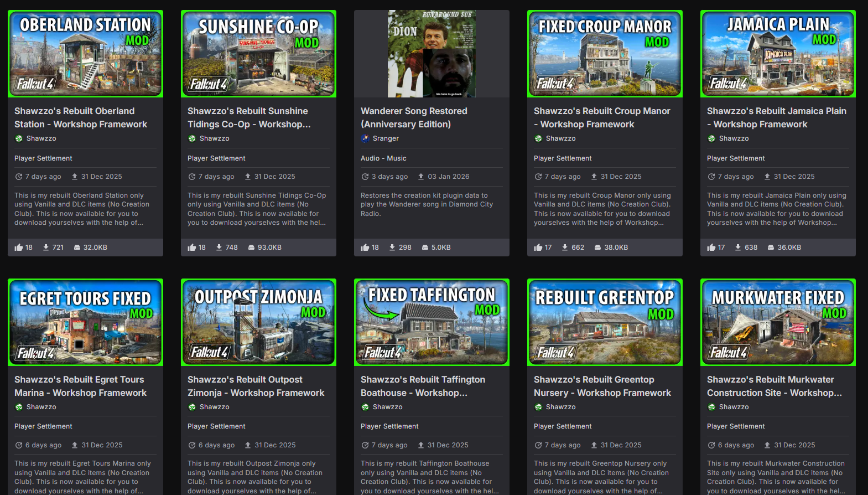Click the download icon beside 662
This screenshot has width=868, height=495.
[565, 248]
